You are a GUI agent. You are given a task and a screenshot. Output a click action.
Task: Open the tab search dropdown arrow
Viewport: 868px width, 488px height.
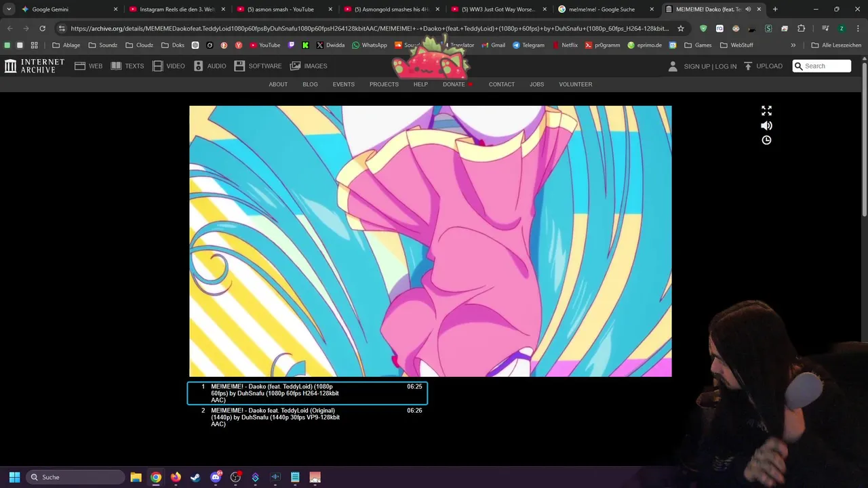click(x=8, y=9)
